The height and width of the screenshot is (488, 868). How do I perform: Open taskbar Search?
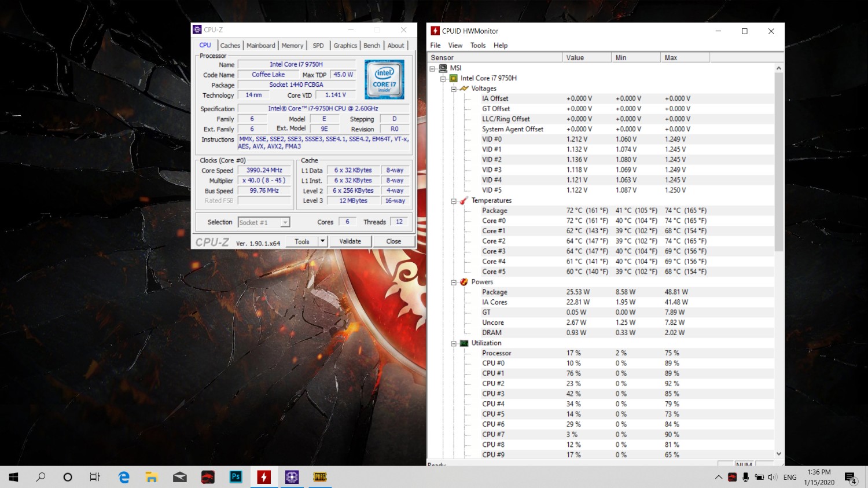coord(41,477)
